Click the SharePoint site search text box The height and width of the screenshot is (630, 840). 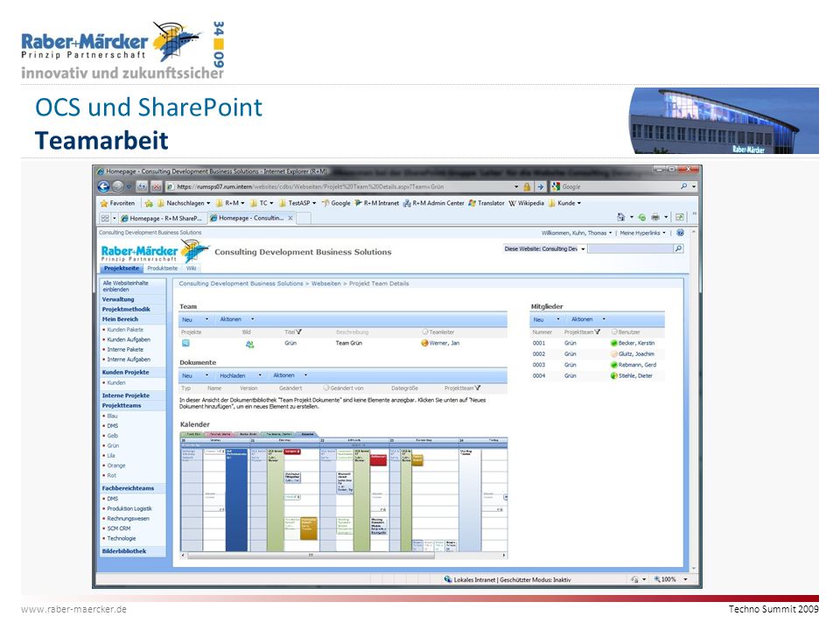coord(630,248)
